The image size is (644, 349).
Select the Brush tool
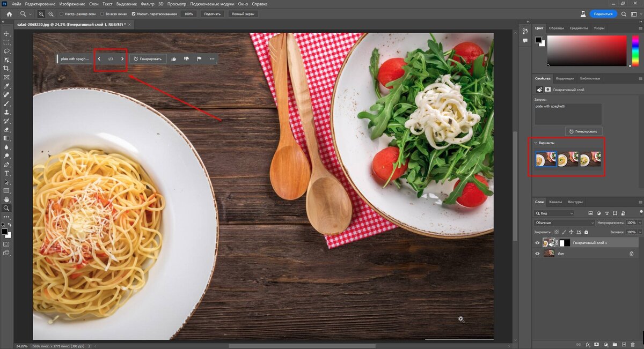[x=7, y=103]
